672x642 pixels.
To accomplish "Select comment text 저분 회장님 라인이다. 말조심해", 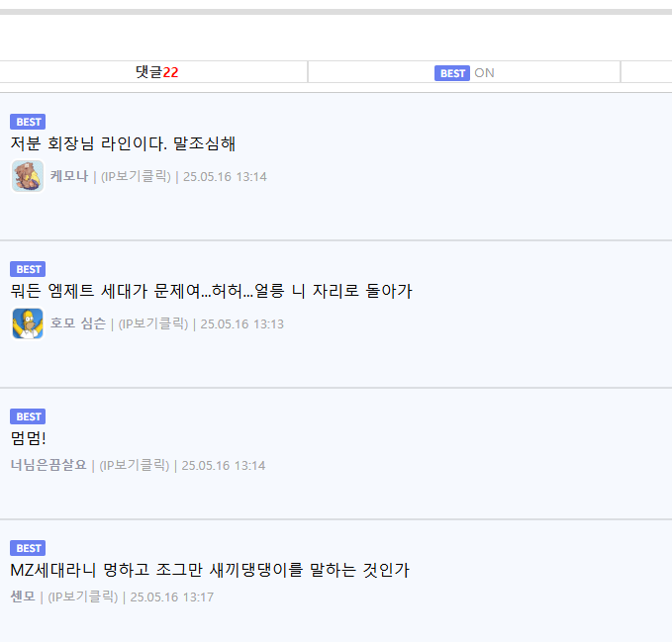I will click(x=123, y=143).
